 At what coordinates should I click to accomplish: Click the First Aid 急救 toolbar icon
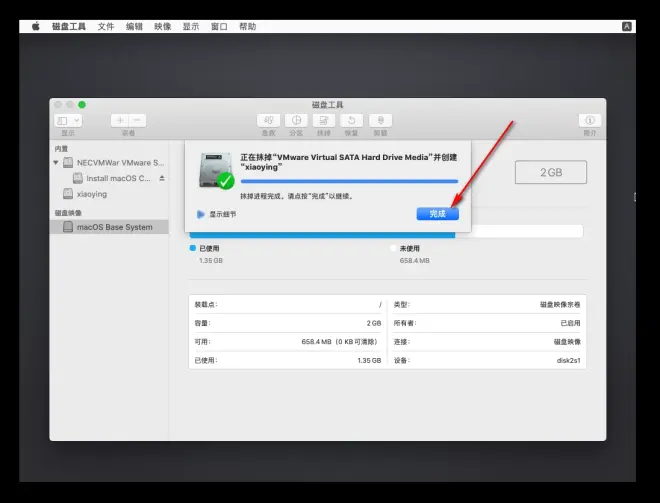(x=269, y=120)
